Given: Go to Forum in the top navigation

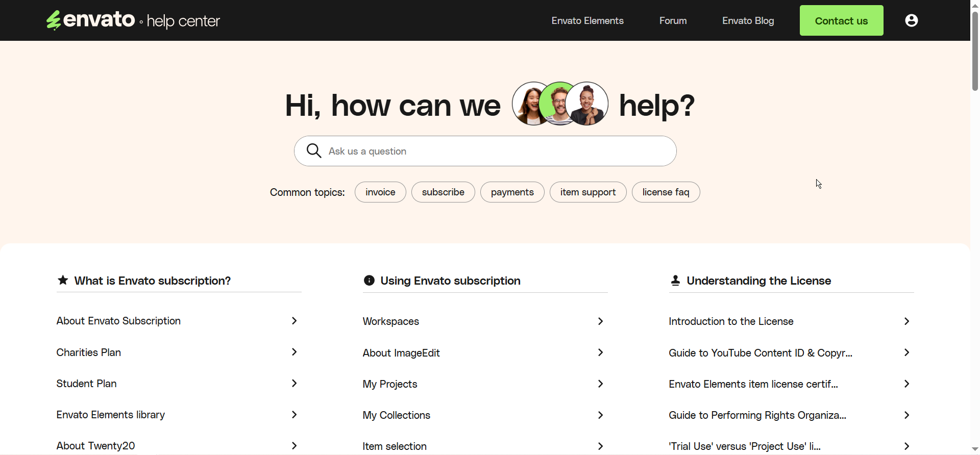Looking at the screenshot, I should pyautogui.click(x=673, y=21).
